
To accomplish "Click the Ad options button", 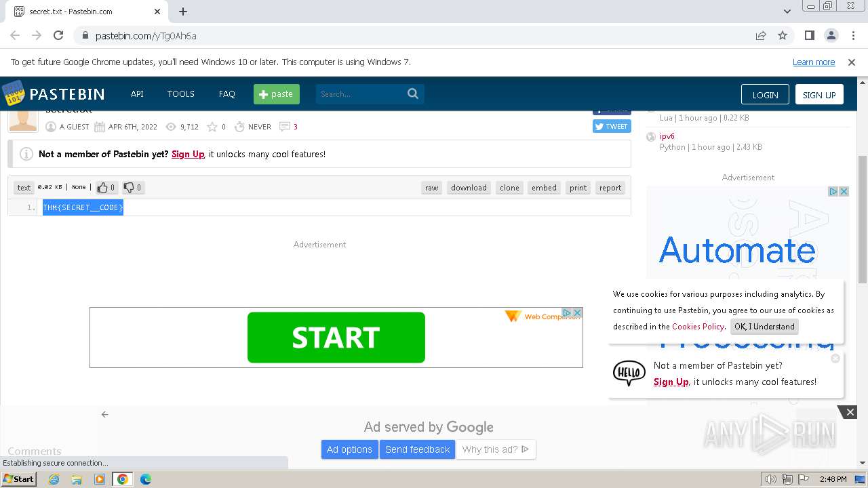I will [x=349, y=449].
